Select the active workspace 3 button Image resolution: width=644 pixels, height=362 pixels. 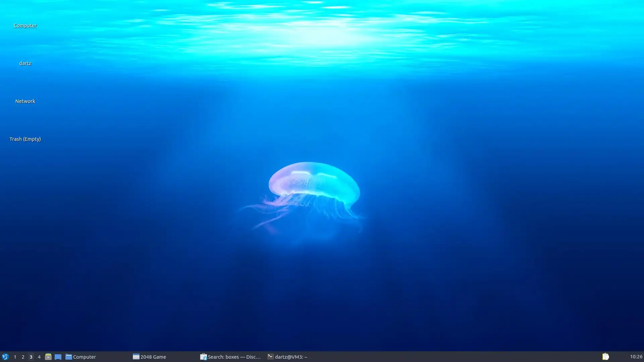pos(31,357)
